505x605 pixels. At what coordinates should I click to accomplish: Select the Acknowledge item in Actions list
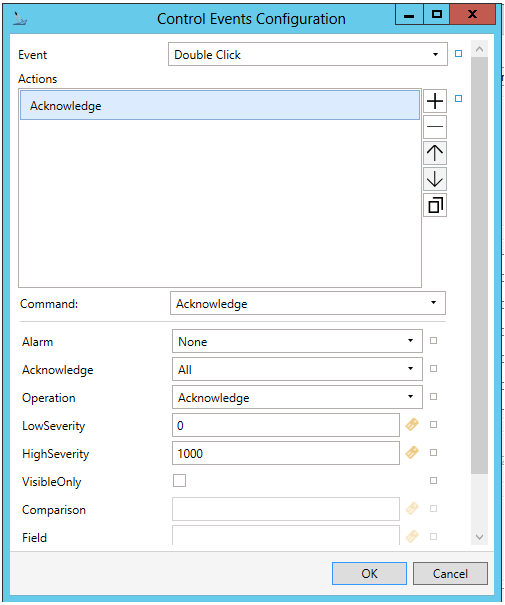tap(220, 105)
